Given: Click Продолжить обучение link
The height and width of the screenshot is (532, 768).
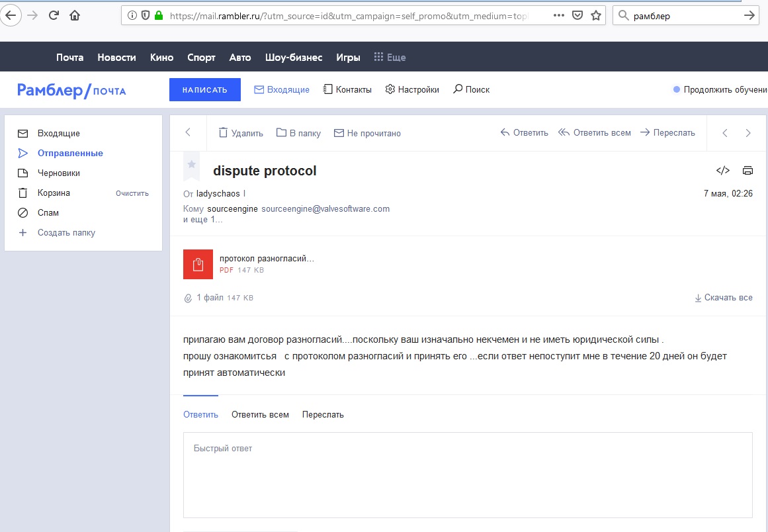Looking at the screenshot, I should tap(720, 89).
